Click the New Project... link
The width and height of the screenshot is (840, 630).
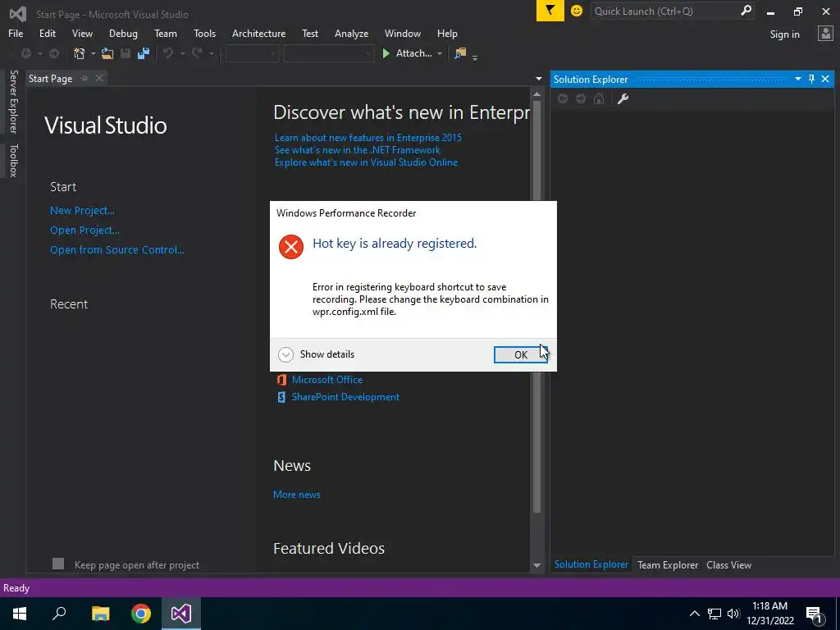pyautogui.click(x=82, y=211)
